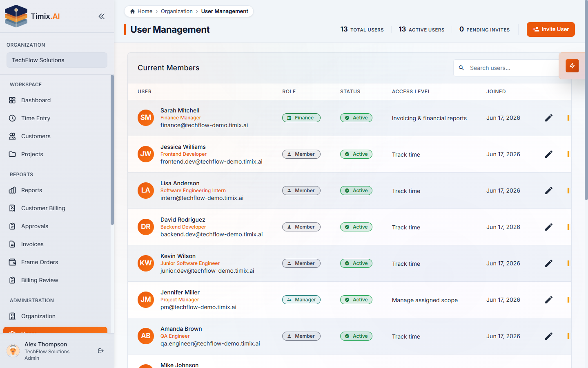Screen dimensions: 588x368
Task: Click intern@techflow-demo.timix.ai email
Action: (x=202, y=198)
